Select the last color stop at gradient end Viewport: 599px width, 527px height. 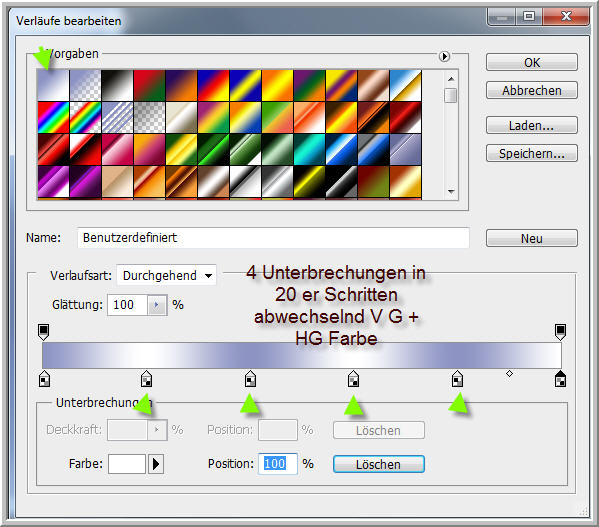coord(560,378)
